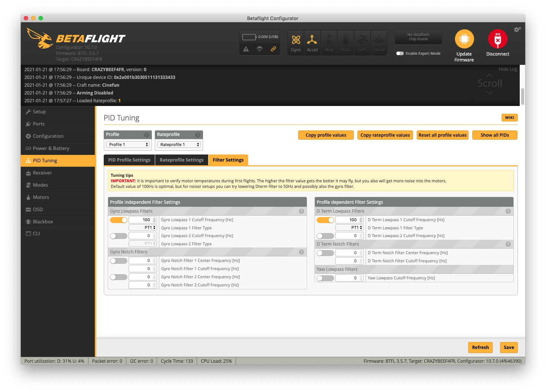Click Reset all profile values button
This screenshot has height=392, width=546.
[443, 135]
